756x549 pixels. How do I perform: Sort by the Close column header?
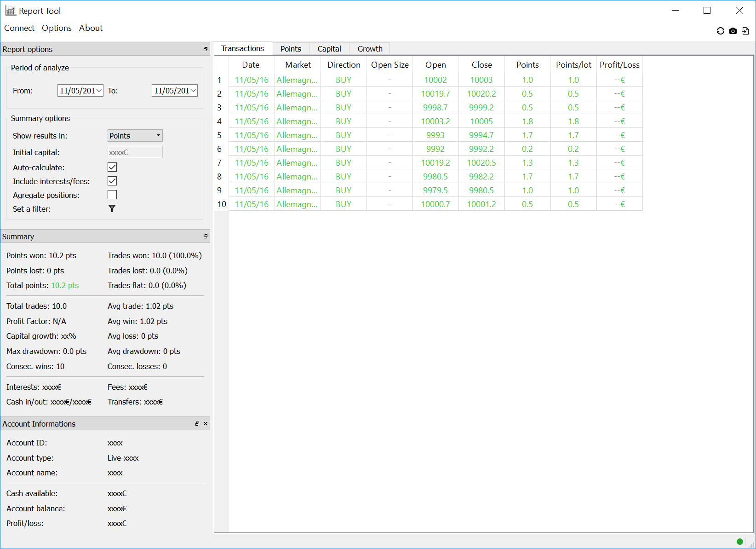pos(482,65)
